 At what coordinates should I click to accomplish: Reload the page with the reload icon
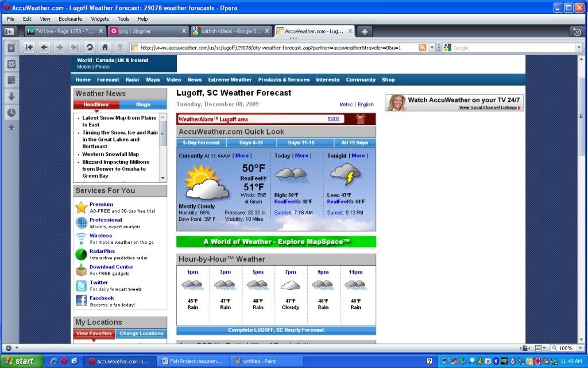click(x=89, y=47)
